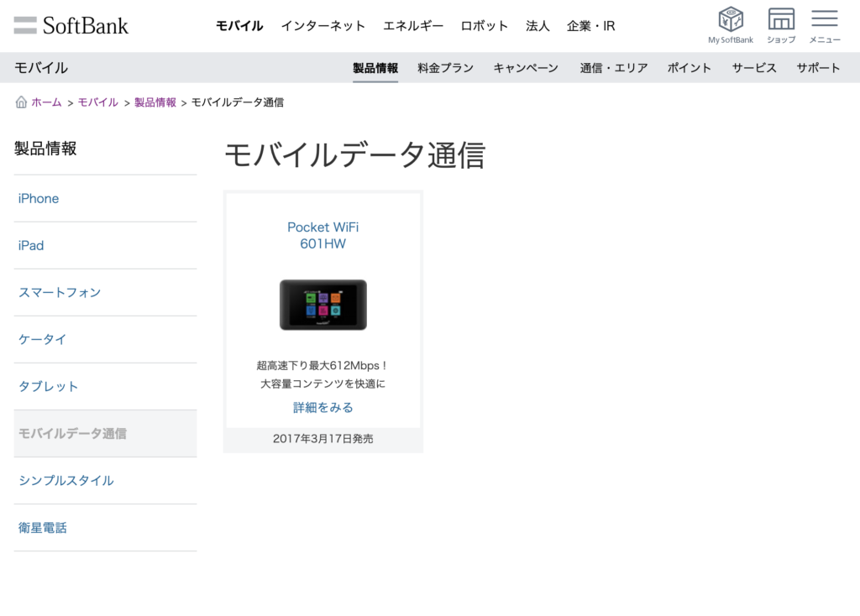Click the Pocket WiFi device thumbnail
Image resolution: width=860 pixels, height=616 pixels.
323,305
